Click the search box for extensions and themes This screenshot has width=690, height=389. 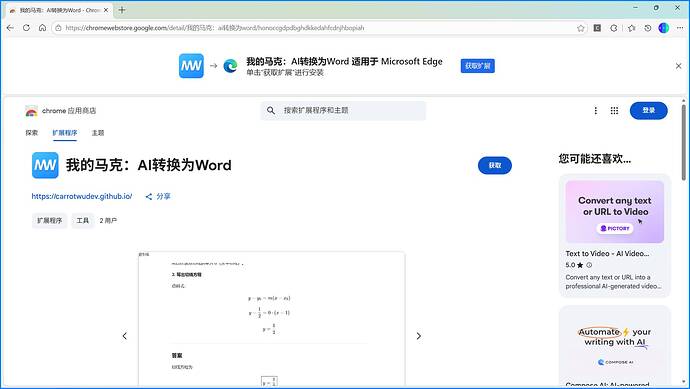click(x=343, y=110)
